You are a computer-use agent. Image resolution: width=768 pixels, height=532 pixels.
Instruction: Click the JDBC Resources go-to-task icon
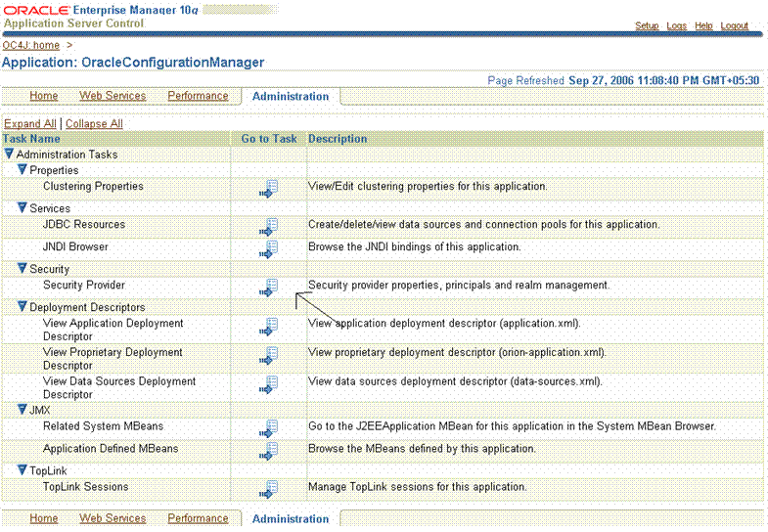tap(268, 227)
